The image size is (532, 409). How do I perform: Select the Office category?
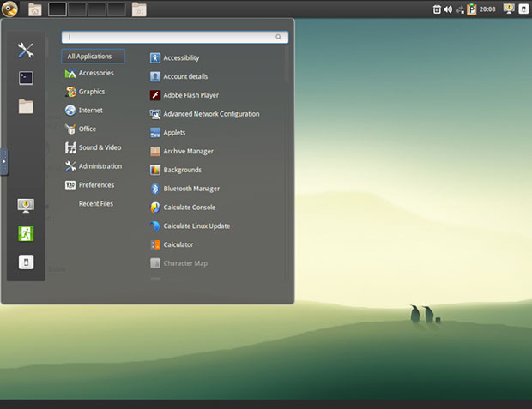tap(81, 129)
